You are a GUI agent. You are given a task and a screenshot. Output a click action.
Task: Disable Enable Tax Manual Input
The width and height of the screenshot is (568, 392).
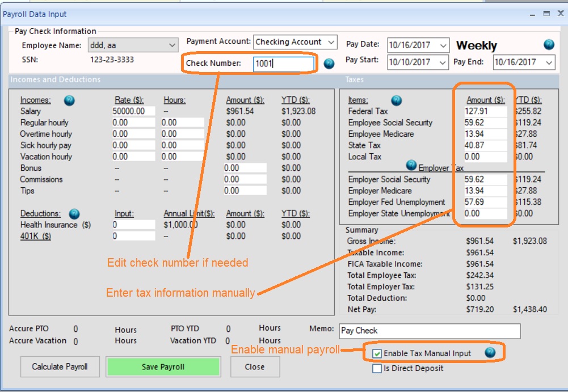coord(377,352)
